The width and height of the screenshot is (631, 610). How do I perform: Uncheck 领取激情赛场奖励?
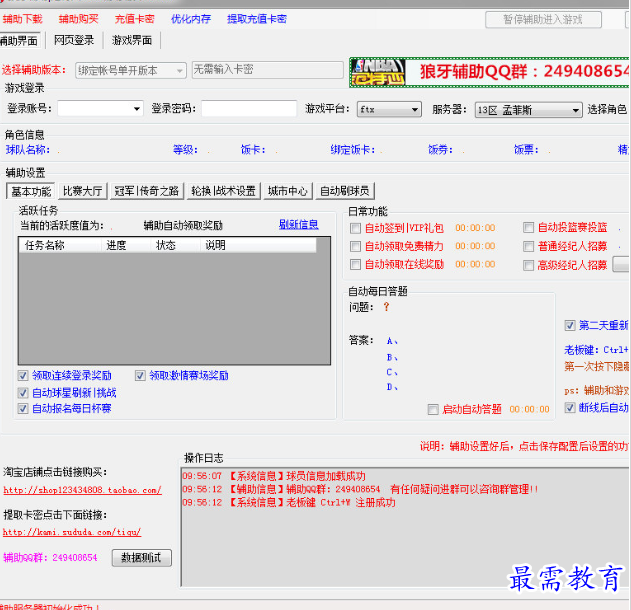[x=140, y=376]
